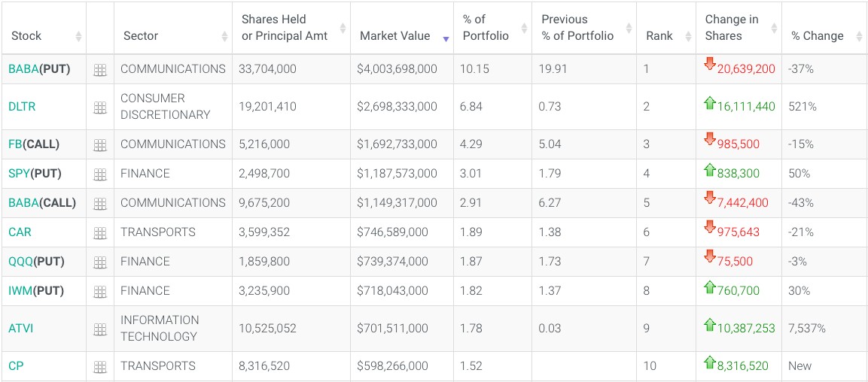Open the grid icon in the ATVI row
The width and height of the screenshot is (868, 382).
pyautogui.click(x=100, y=329)
